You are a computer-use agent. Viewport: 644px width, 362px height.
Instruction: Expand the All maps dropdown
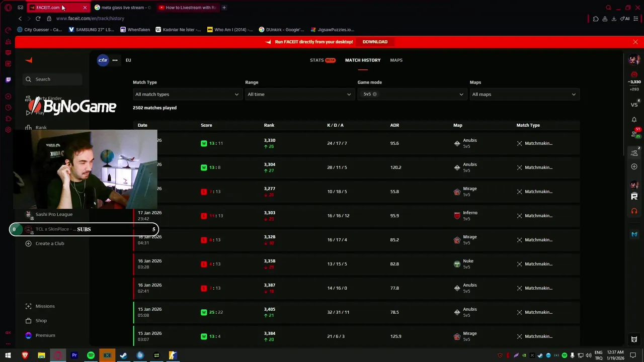click(524, 95)
